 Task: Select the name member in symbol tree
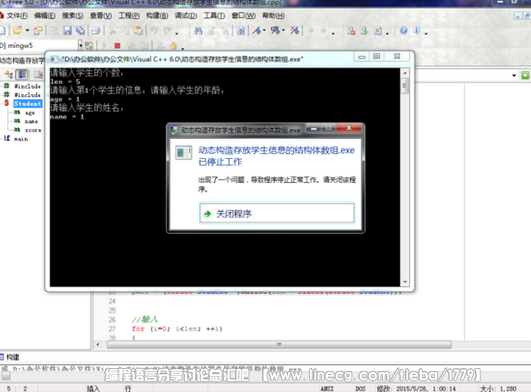[31, 121]
